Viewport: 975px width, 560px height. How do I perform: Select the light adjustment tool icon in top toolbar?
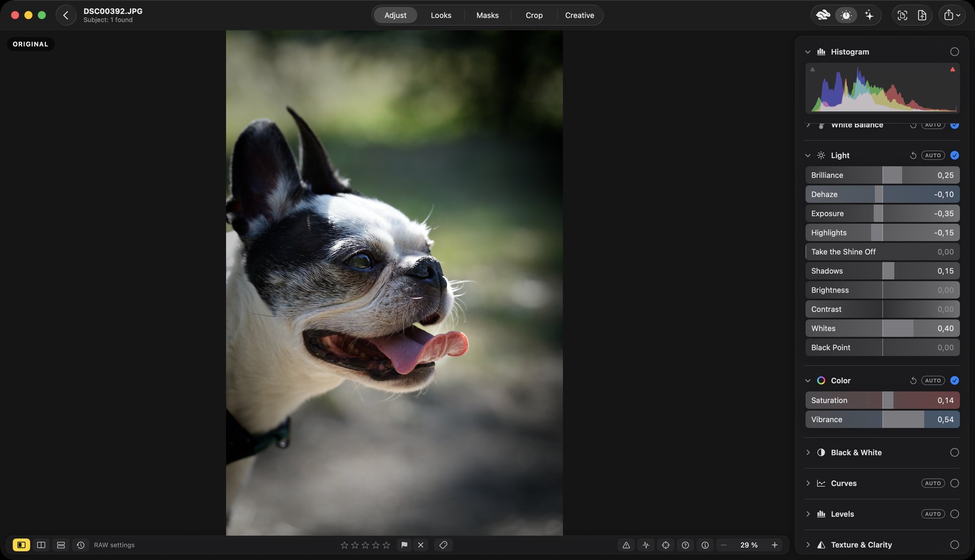(x=846, y=15)
